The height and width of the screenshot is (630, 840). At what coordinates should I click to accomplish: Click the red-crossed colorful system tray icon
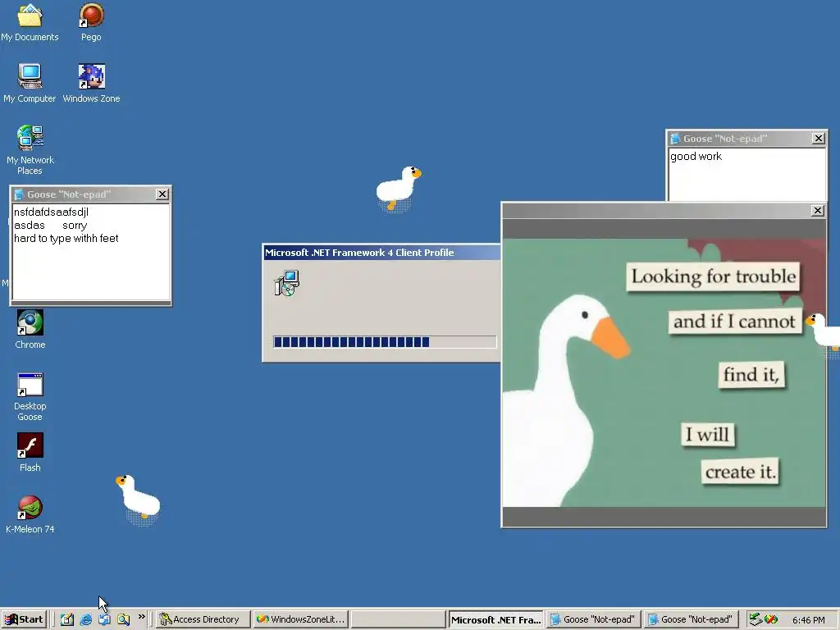point(771,619)
